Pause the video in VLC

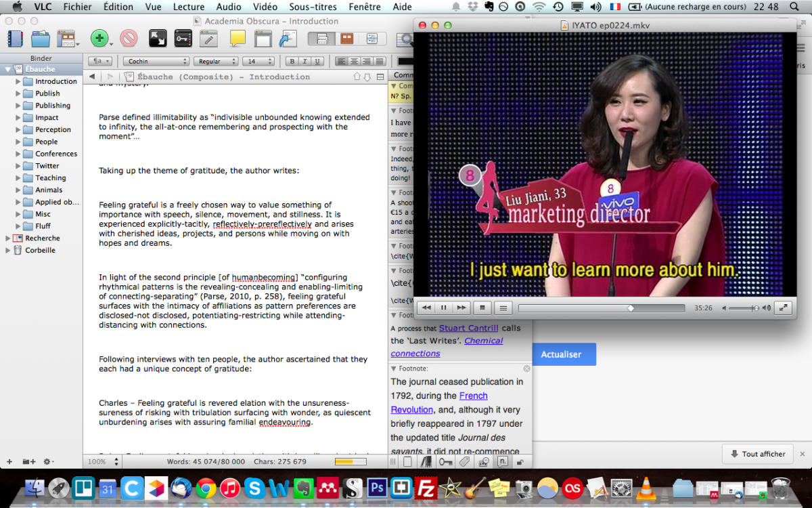(x=444, y=308)
